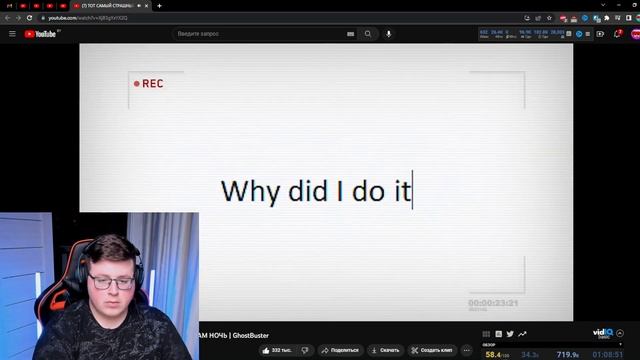Click the vidIQ 719.9 stat value
The width and height of the screenshot is (640, 360).
(568, 355)
